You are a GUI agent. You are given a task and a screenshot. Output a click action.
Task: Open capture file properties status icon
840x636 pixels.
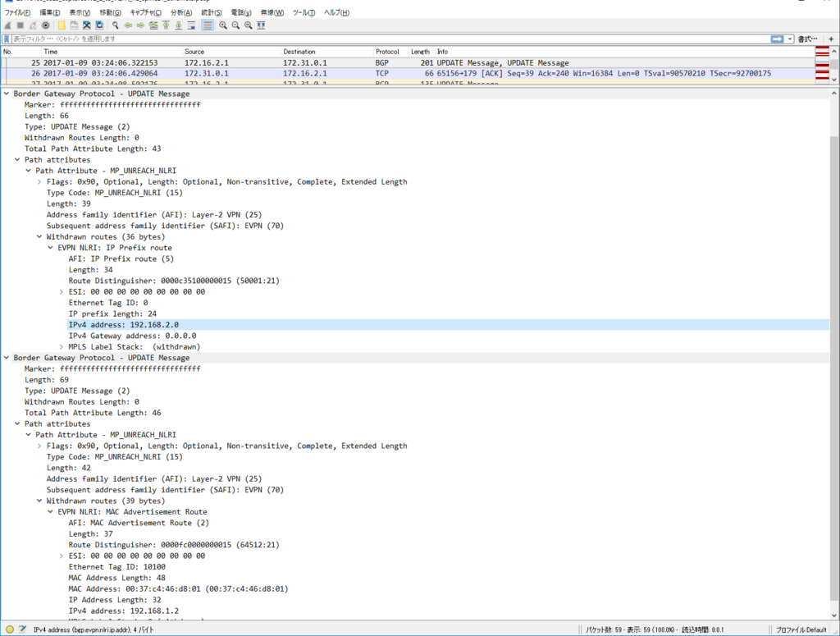pos(22,629)
